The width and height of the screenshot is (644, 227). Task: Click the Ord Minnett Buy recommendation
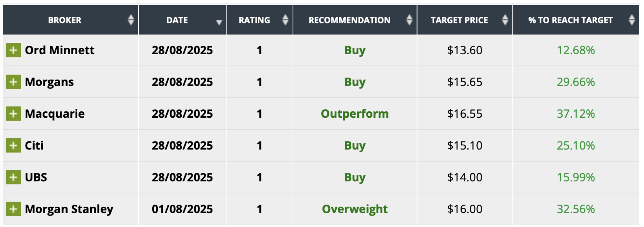(355, 50)
